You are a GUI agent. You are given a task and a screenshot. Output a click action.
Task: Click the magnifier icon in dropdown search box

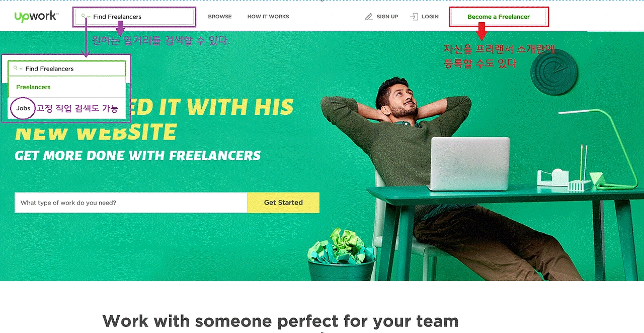coord(15,68)
